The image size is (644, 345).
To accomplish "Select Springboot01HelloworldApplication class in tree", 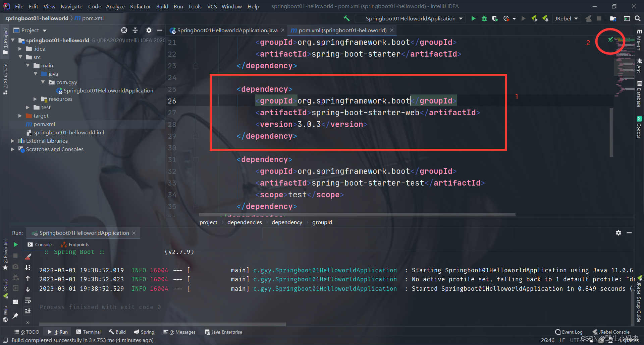I will [x=108, y=90].
